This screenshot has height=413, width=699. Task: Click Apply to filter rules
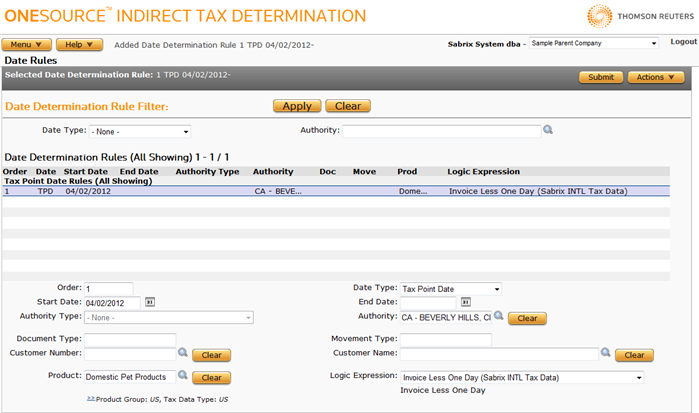pyautogui.click(x=297, y=106)
